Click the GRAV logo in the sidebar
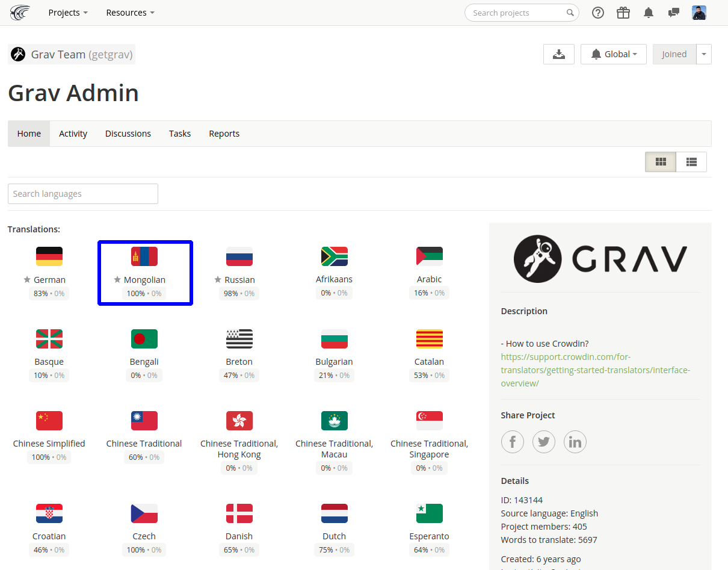The width and height of the screenshot is (728, 570). tap(600, 259)
